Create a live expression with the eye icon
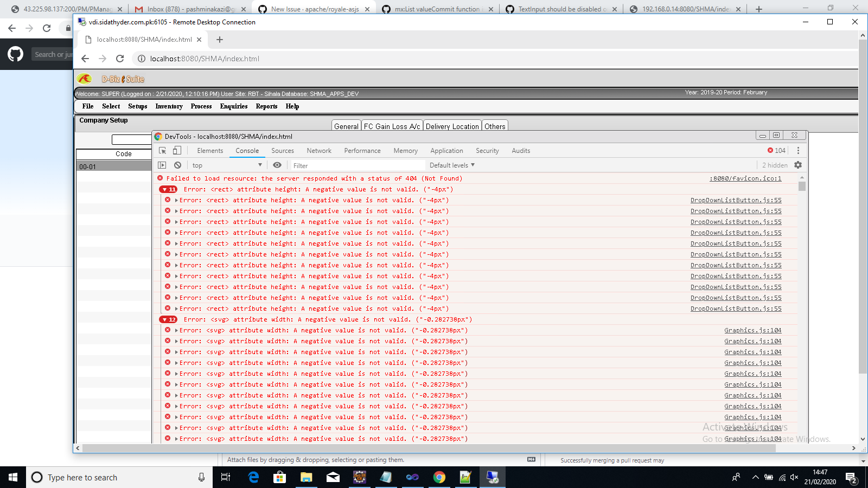The height and width of the screenshot is (488, 868). (x=277, y=165)
